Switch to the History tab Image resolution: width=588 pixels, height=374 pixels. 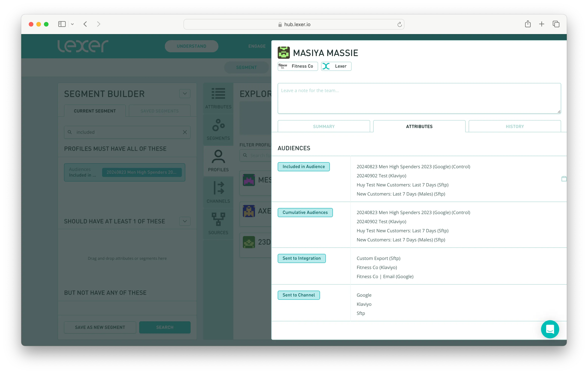(x=514, y=126)
